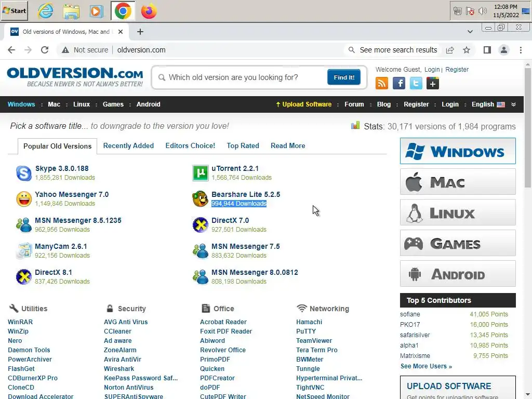Open the WinRAR link under Utilities
The width and height of the screenshot is (532, 399).
tap(20, 322)
